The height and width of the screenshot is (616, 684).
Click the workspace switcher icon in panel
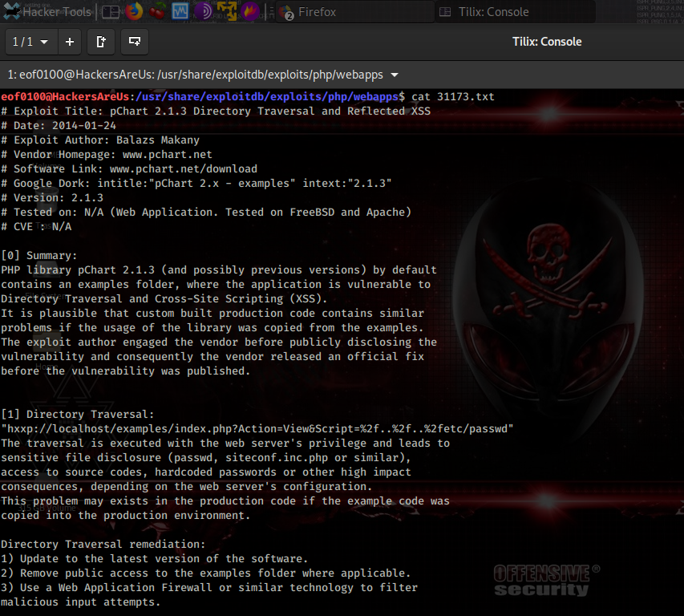111,12
